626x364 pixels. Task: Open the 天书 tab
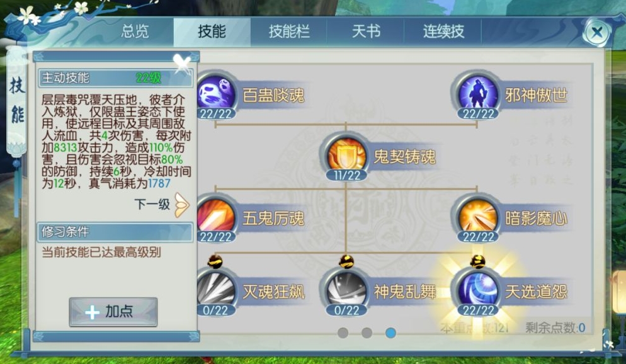click(x=366, y=31)
